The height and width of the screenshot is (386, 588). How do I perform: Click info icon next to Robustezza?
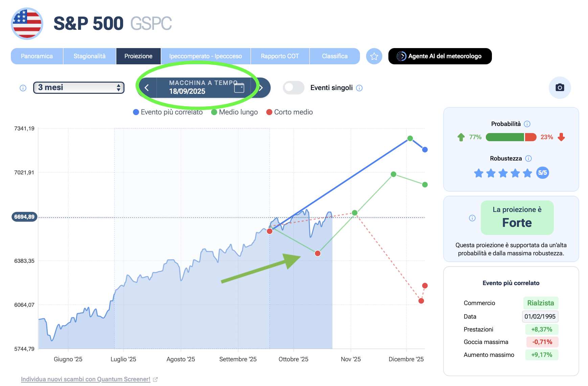[528, 158]
